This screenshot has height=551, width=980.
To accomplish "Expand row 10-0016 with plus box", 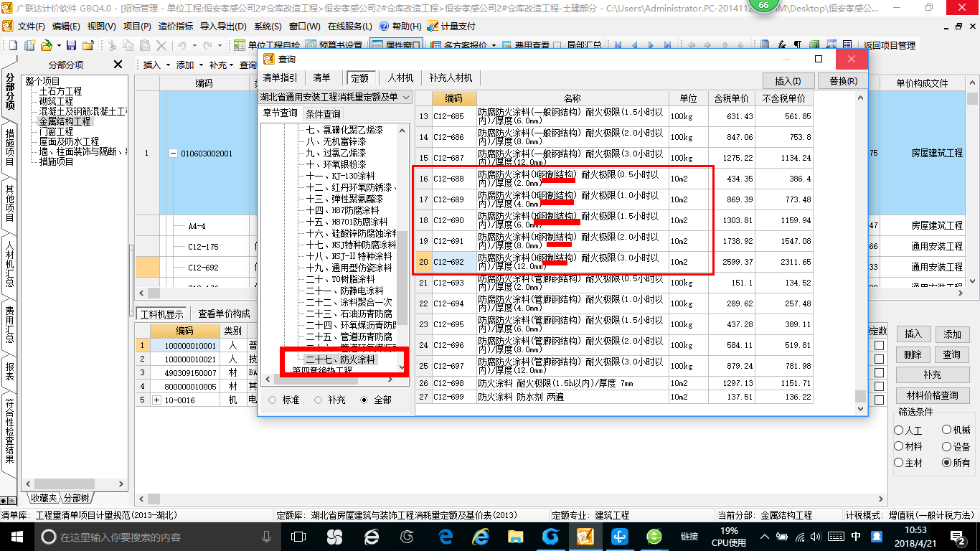I will (x=157, y=400).
